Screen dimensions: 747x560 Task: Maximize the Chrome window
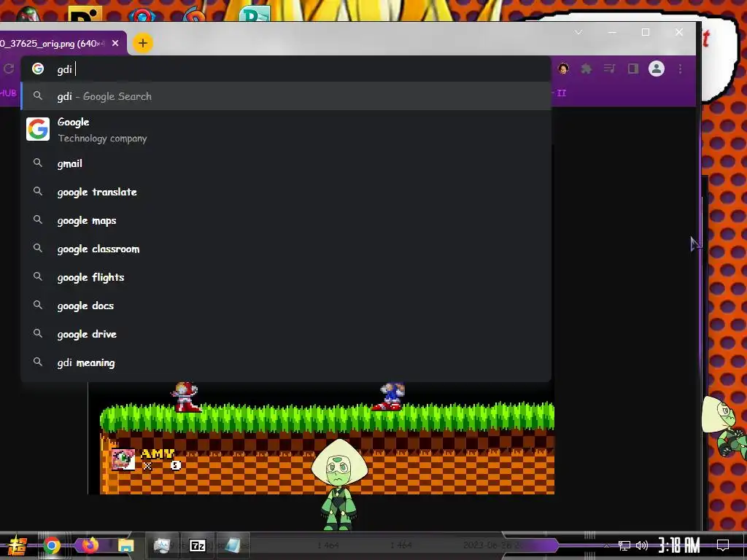pyautogui.click(x=646, y=32)
